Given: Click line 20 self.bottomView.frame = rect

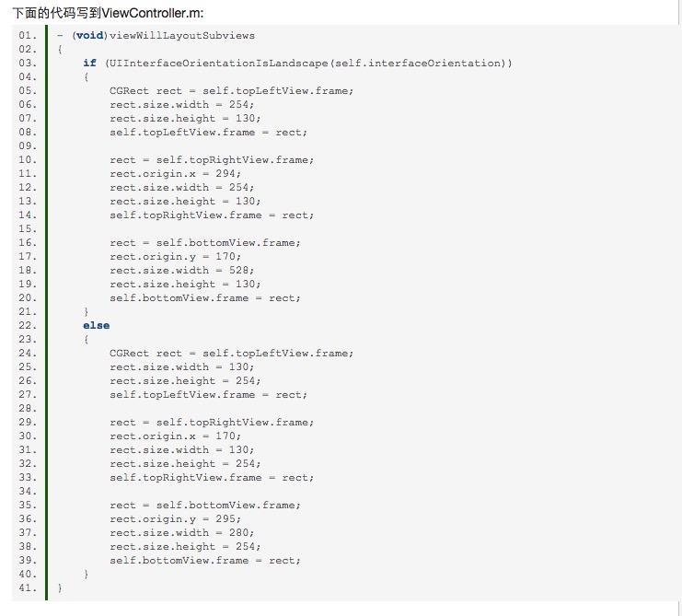Looking at the screenshot, I should (x=205, y=298).
